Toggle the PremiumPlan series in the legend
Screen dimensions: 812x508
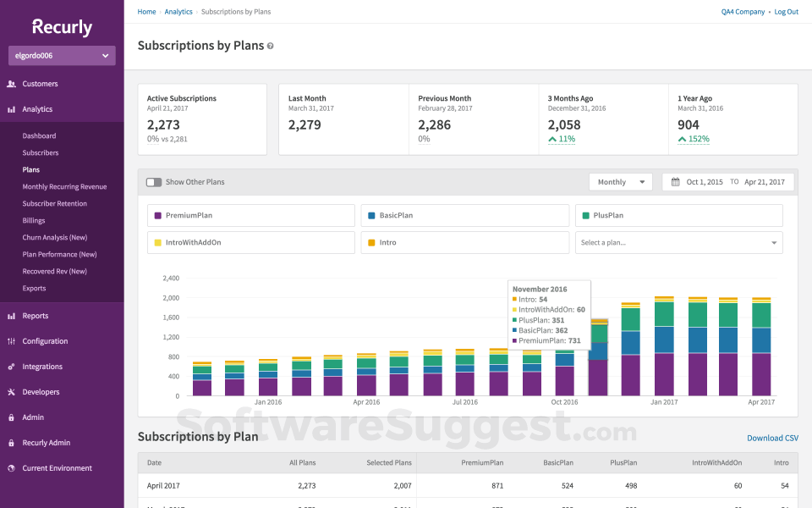coord(250,215)
